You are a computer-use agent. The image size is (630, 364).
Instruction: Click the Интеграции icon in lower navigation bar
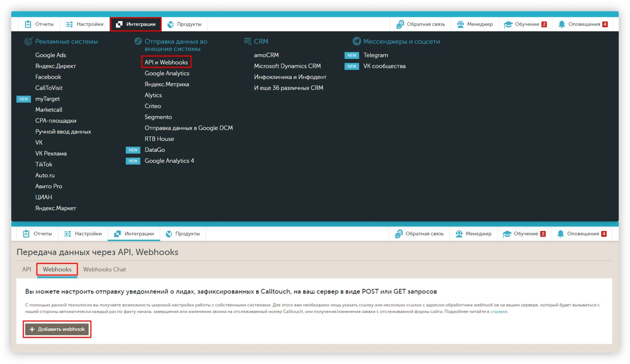pos(118,234)
